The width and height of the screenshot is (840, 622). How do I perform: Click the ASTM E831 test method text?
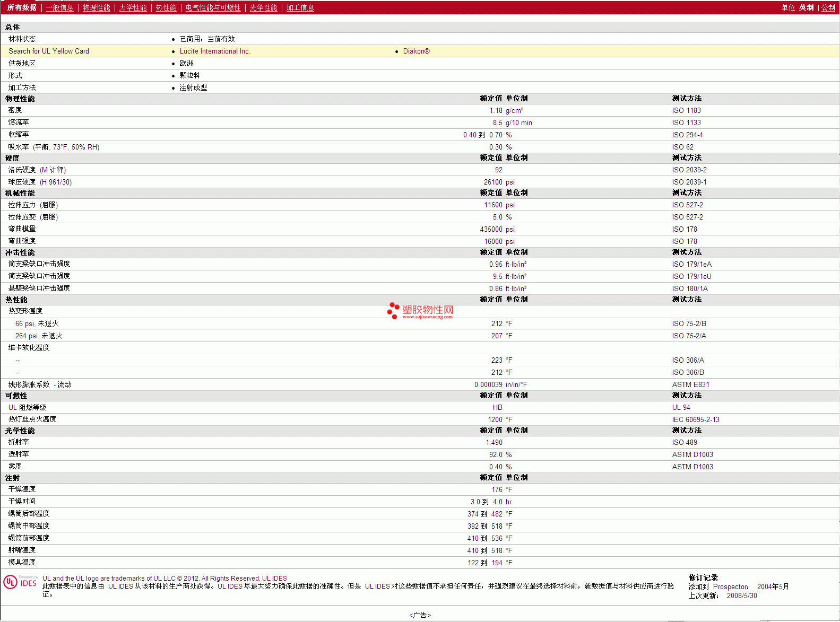point(690,384)
